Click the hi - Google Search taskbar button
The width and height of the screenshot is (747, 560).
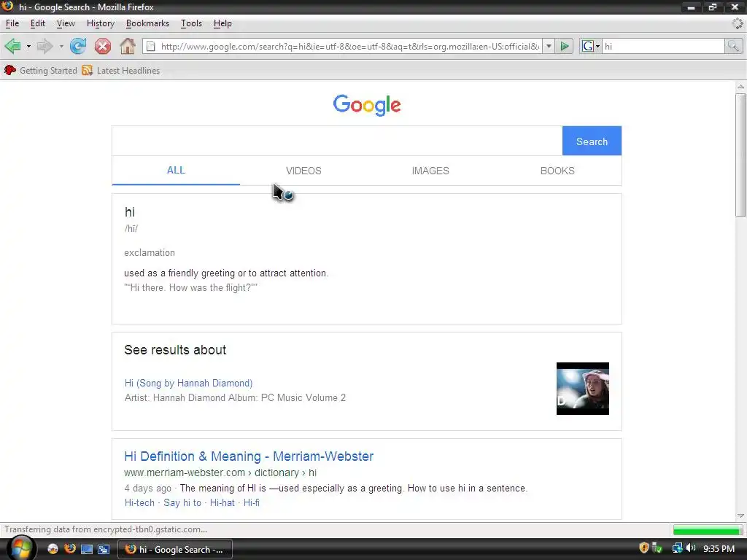(x=175, y=549)
